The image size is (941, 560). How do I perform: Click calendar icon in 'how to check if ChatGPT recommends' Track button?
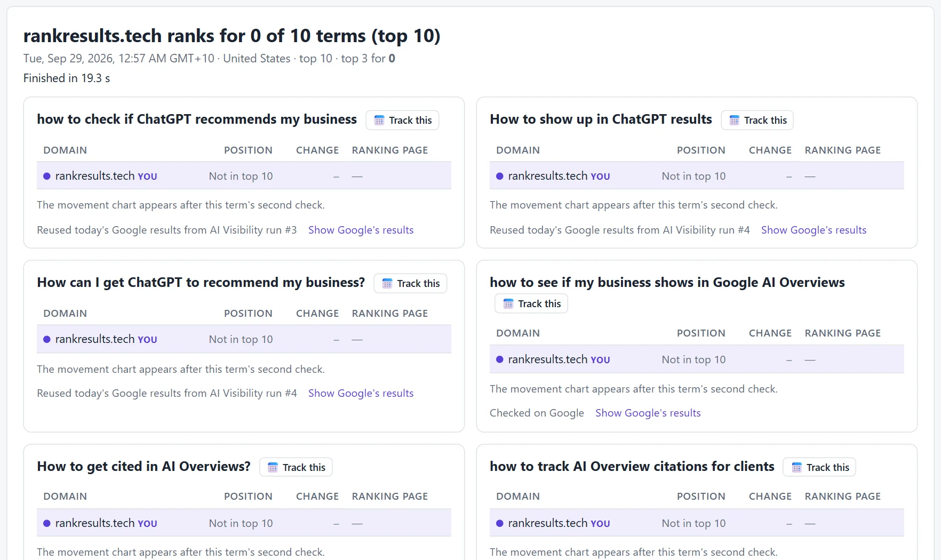(379, 121)
